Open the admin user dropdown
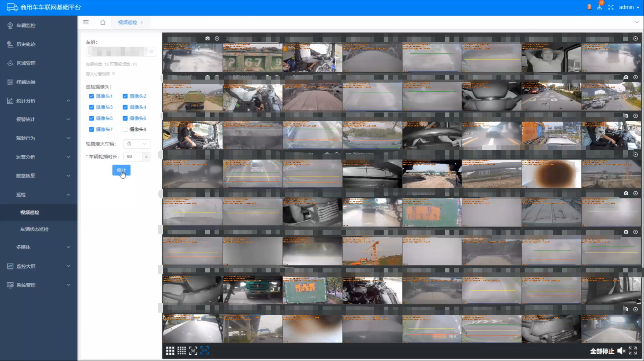 (629, 7)
